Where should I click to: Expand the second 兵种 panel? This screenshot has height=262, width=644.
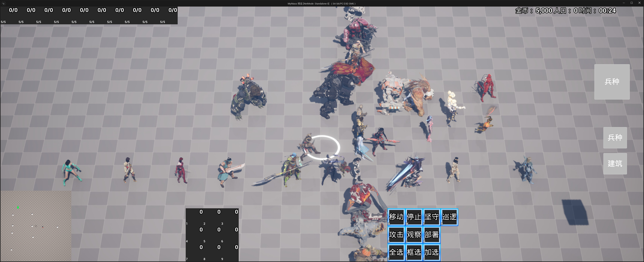click(x=615, y=138)
